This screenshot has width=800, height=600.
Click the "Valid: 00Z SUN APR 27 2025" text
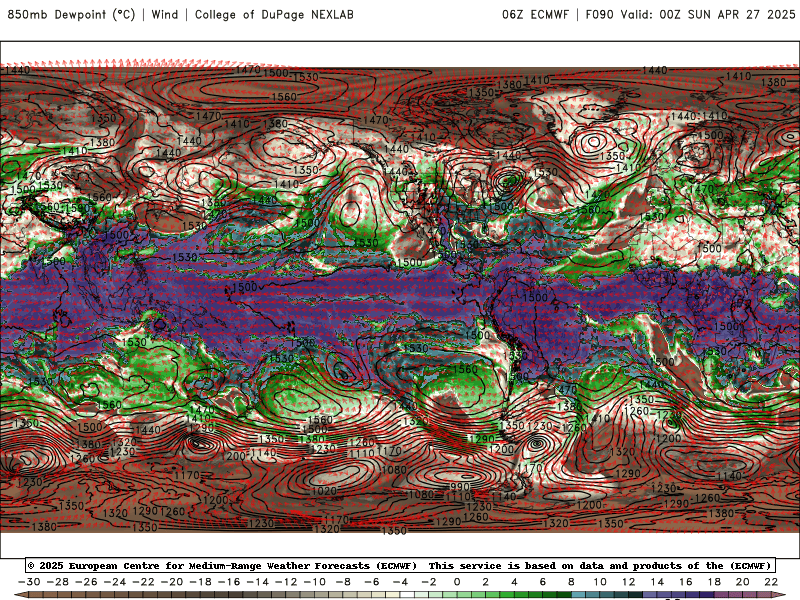point(708,14)
